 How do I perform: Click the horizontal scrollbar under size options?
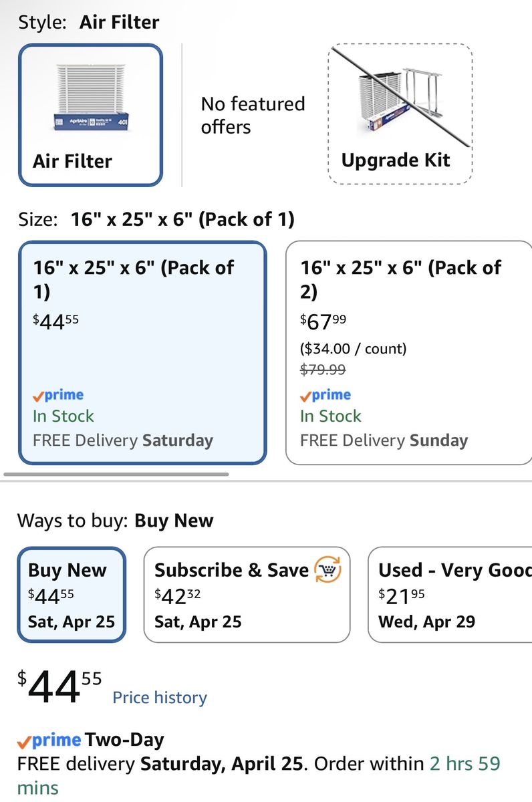coord(117,475)
